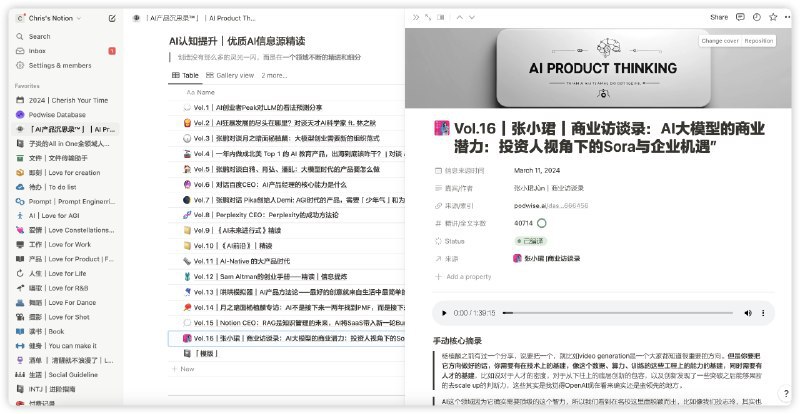Open Prompt | Prompt Engineering page
The height and width of the screenshot is (414, 800).
pos(71,202)
